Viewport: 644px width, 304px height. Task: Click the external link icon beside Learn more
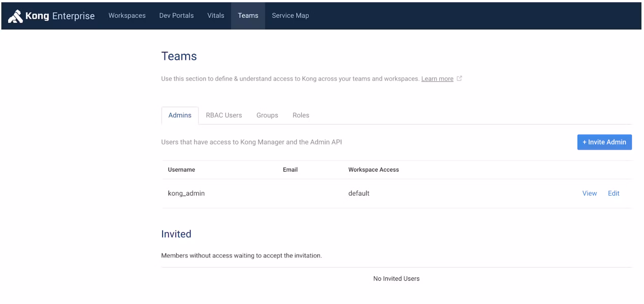click(x=459, y=78)
